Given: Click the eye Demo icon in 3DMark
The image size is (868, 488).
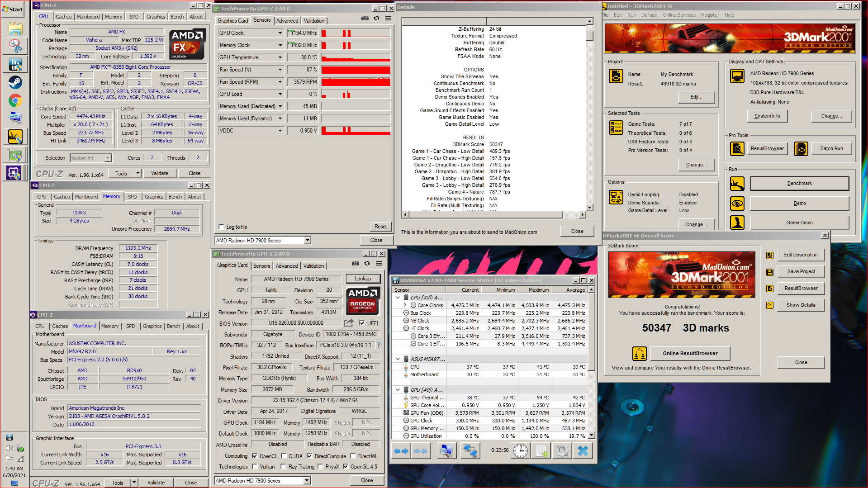Looking at the screenshot, I should click(x=737, y=204).
